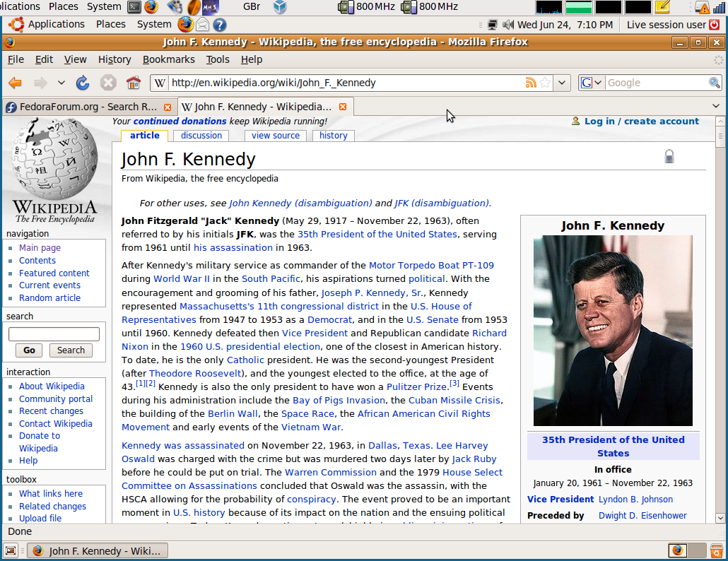Click the warning triangle tray icon

coord(702,8)
